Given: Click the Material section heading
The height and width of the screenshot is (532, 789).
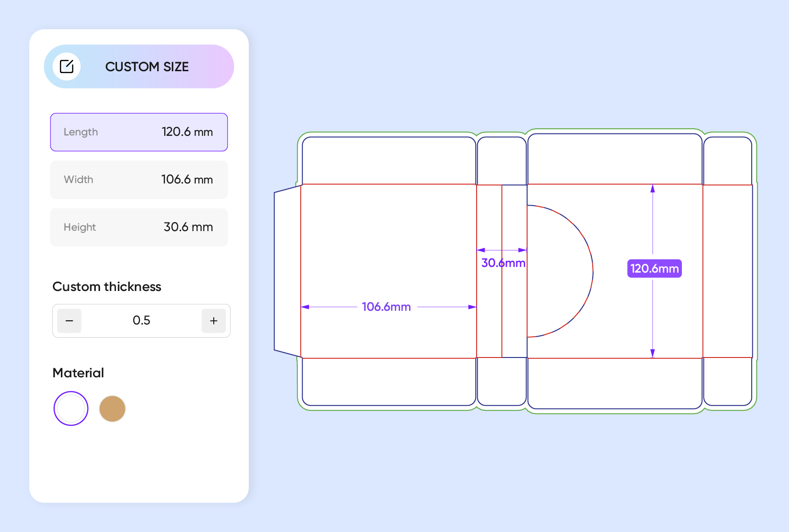Looking at the screenshot, I should point(78,373).
